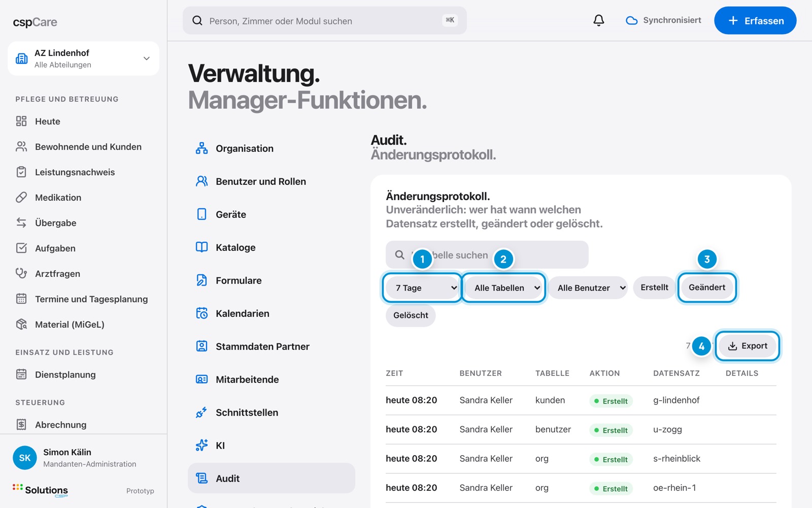Image resolution: width=812 pixels, height=508 pixels.
Task: Toggle the Geändert filter chip
Action: pos(707,288)
